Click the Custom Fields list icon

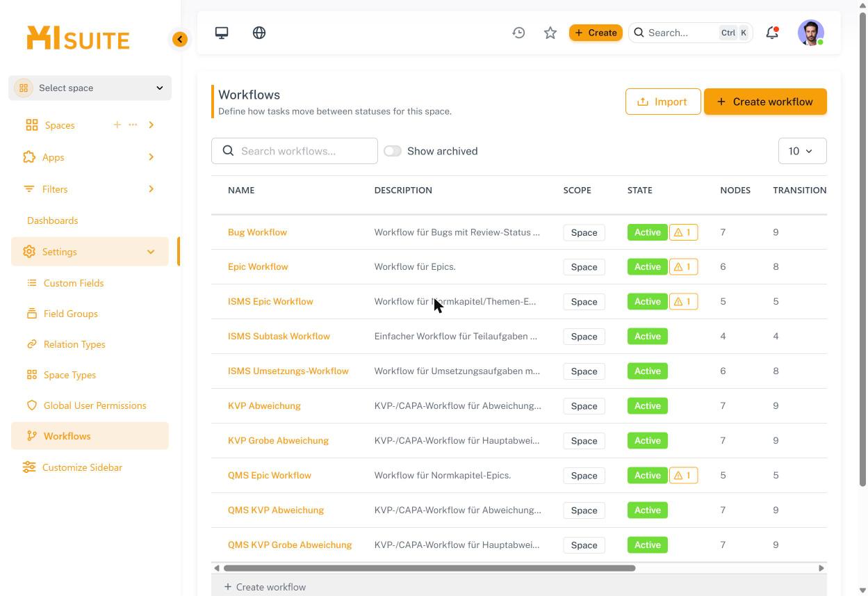coord(32,283)
